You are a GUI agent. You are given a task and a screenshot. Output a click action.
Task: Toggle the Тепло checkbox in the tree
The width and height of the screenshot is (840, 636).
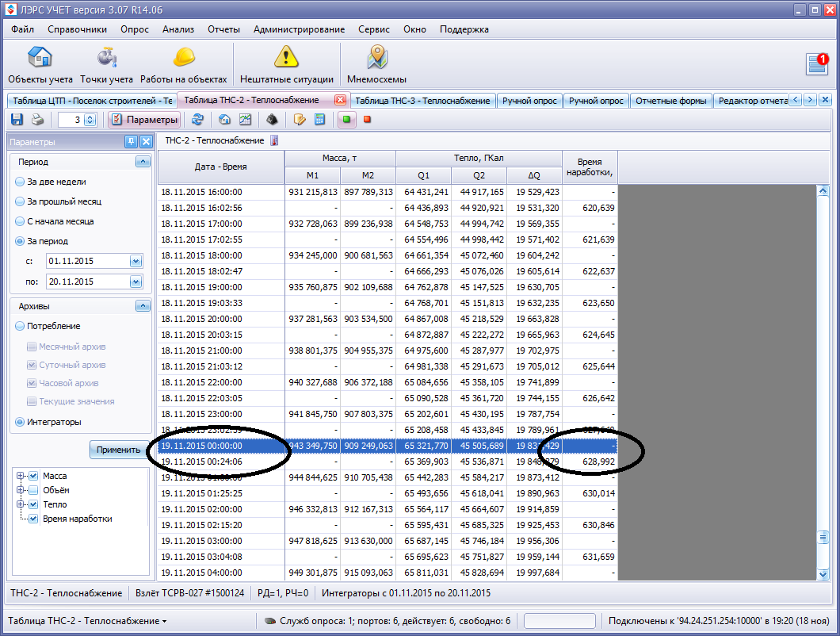(33, 504)
